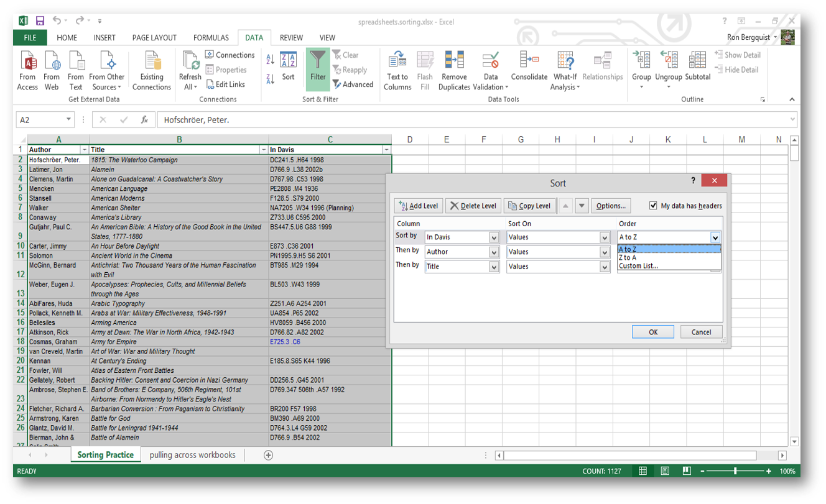This screenshot has height=504, width=826.
Task: Choose 'Custom List...' in the Order list
Action: click(638, 266)
